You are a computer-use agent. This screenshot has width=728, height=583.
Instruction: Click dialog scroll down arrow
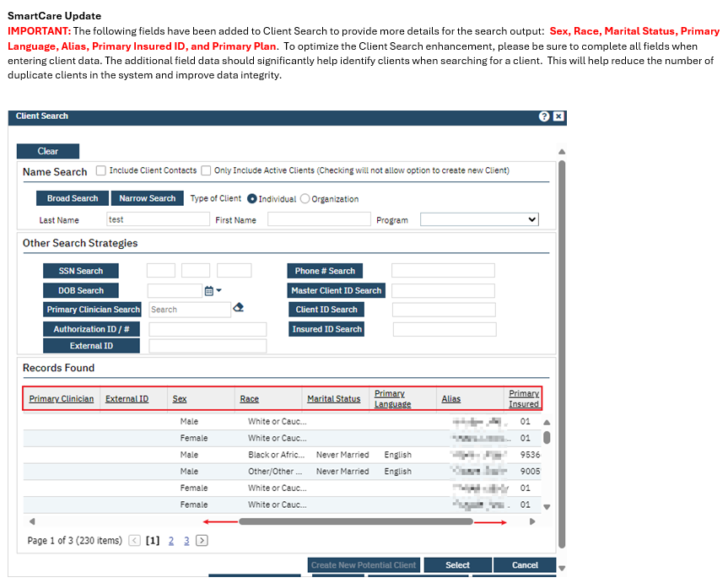pyautogui.click(x=562, y=568)
